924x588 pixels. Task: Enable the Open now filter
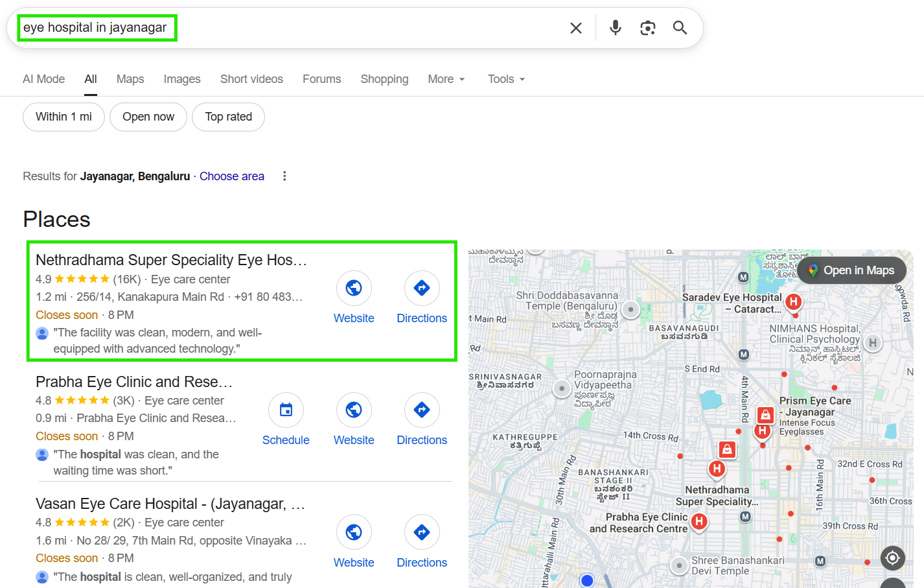148,117
